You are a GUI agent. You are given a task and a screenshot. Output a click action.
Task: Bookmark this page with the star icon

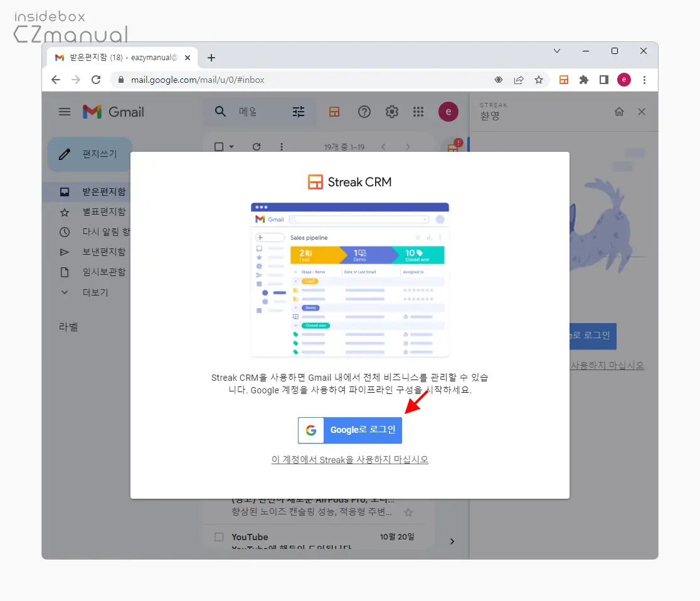(539, 80)
